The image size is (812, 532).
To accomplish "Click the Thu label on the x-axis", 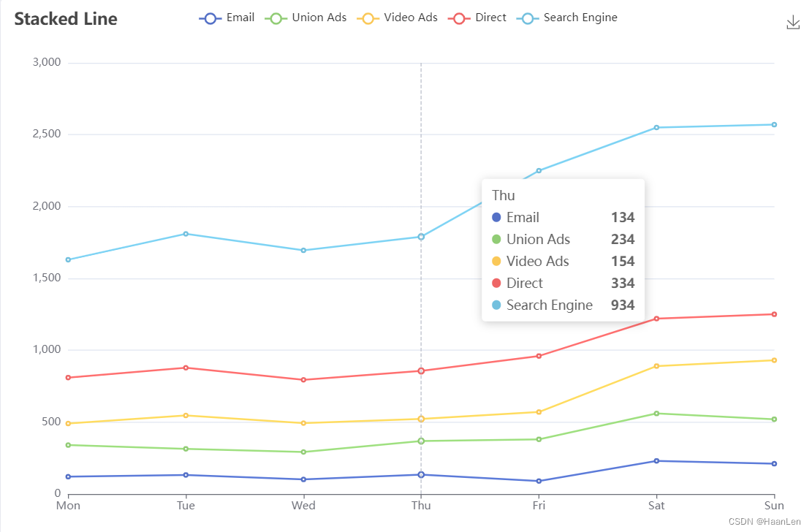I will (421, 505).
